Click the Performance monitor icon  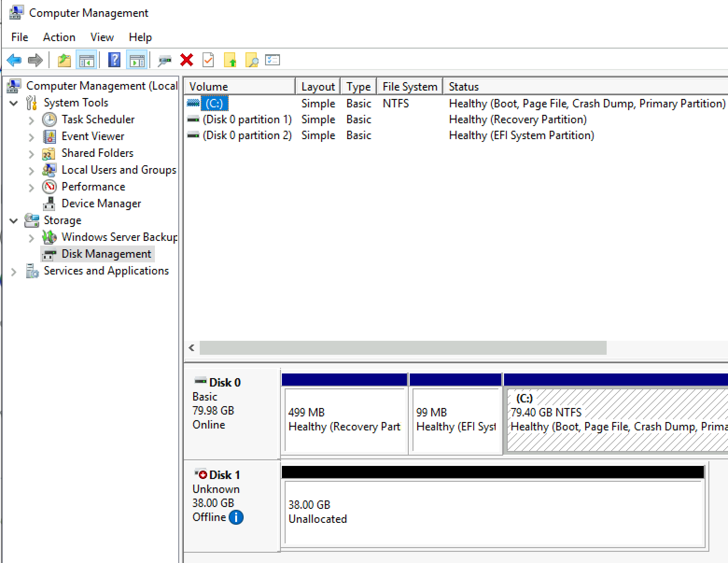click(49, 187)
